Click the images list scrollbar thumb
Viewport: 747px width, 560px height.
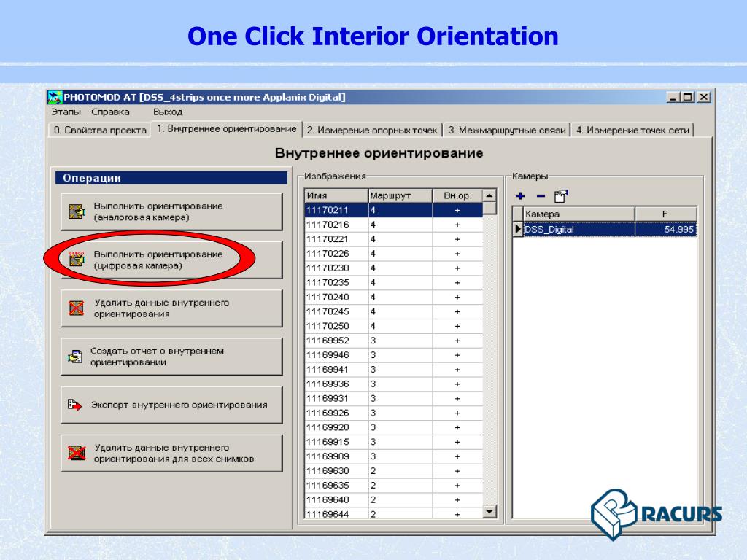click(489, 209)
